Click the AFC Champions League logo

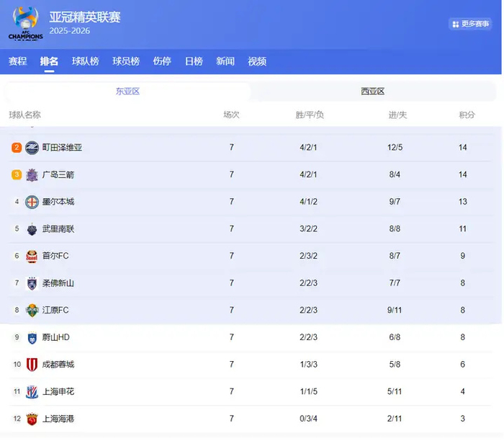tap(26, 23)
